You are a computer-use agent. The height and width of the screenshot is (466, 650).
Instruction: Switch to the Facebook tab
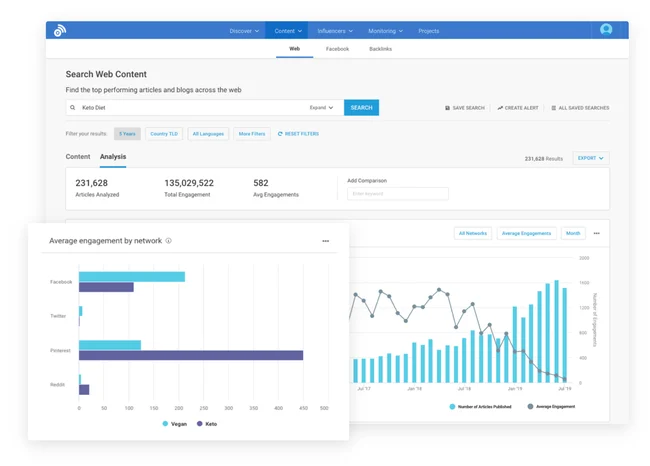(x=337, y=48)
